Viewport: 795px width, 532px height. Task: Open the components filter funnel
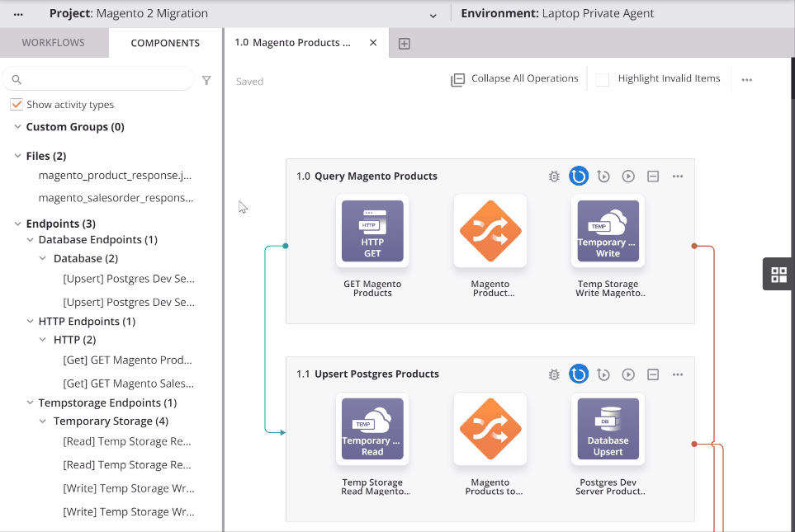206,80
